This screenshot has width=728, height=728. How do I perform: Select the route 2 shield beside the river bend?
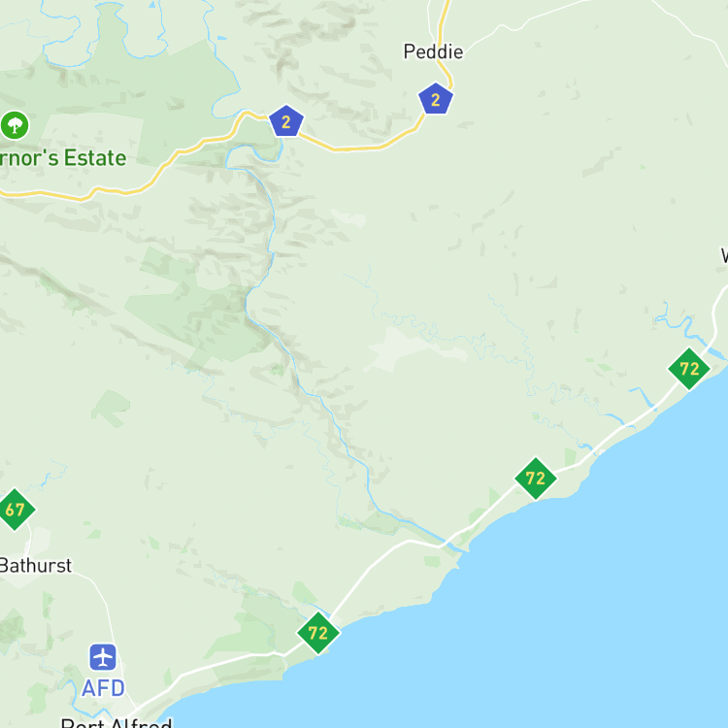286,120
